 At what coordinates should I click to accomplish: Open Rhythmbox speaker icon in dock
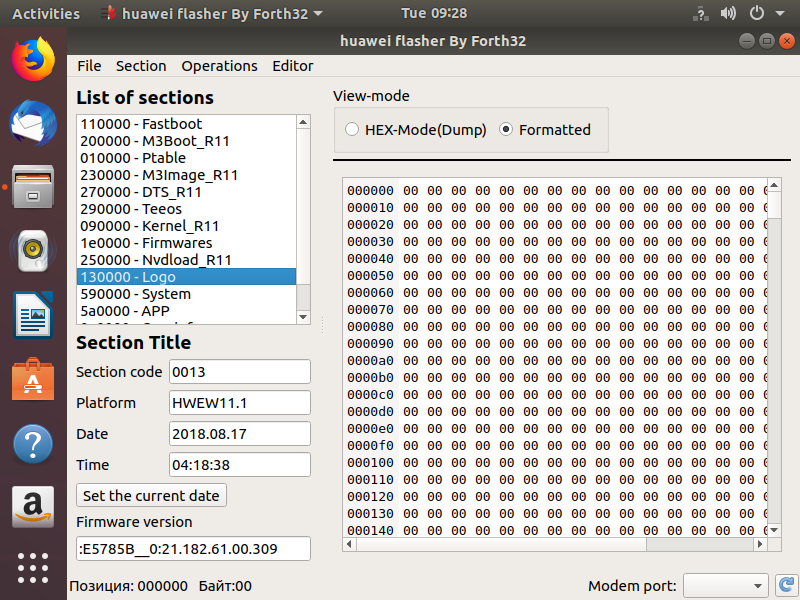(33, 251)
